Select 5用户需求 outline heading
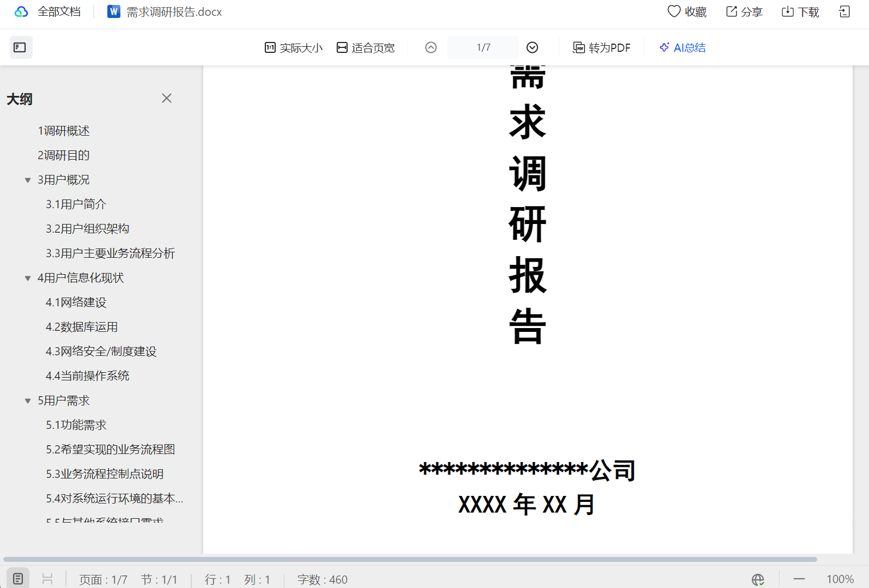The height and width of the screenshot is (588, 869). [x=64, y=401]
